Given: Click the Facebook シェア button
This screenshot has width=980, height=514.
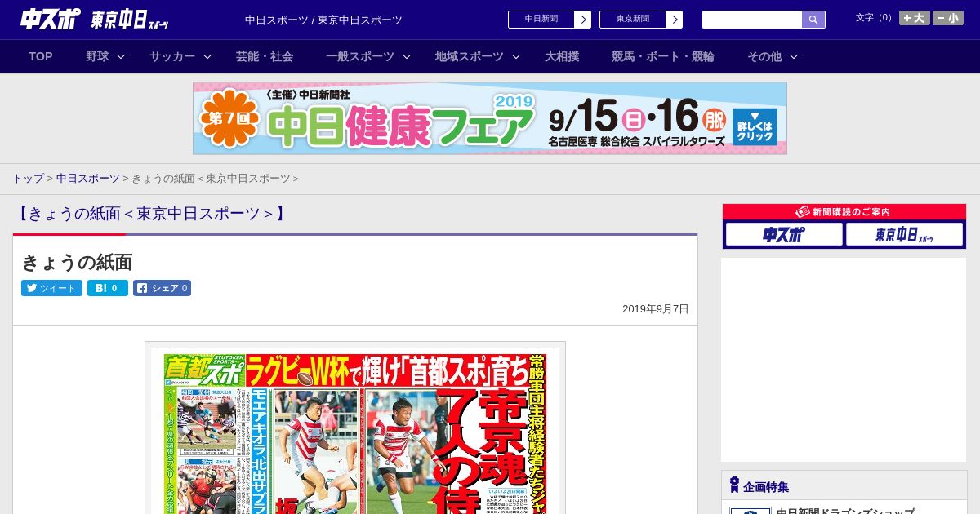Looking at the screenshot, I should tap(162, 288).
